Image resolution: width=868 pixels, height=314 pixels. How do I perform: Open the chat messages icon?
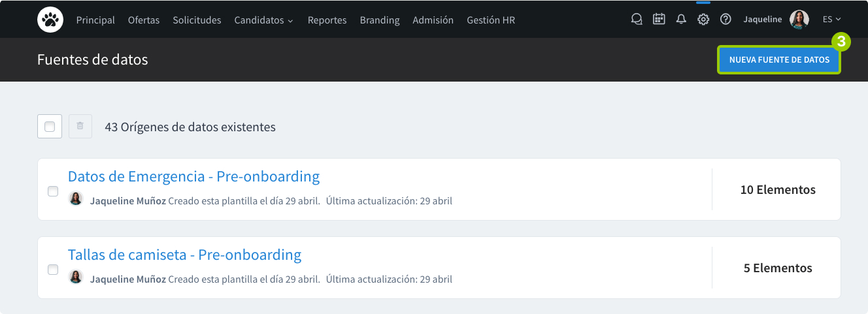(x=637, y=20)
